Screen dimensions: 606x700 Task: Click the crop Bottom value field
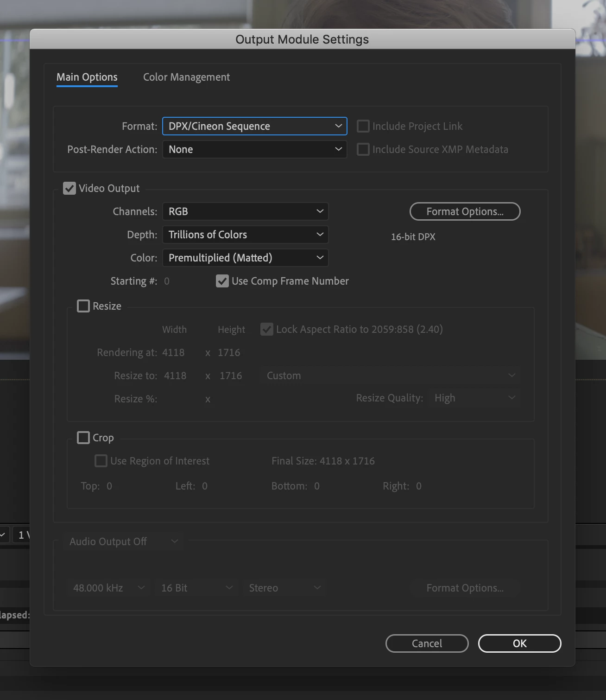[x=317, y=486]
